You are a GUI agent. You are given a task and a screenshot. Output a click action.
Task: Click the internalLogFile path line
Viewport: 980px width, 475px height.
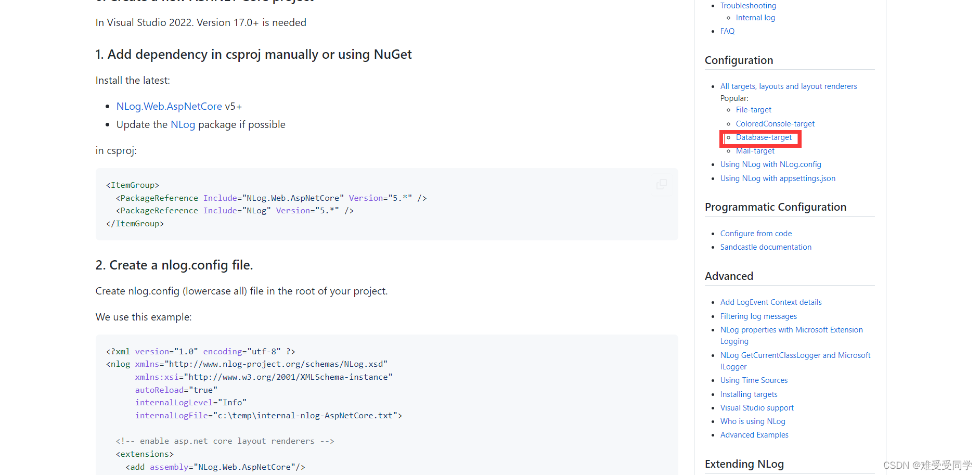[269, 416]
